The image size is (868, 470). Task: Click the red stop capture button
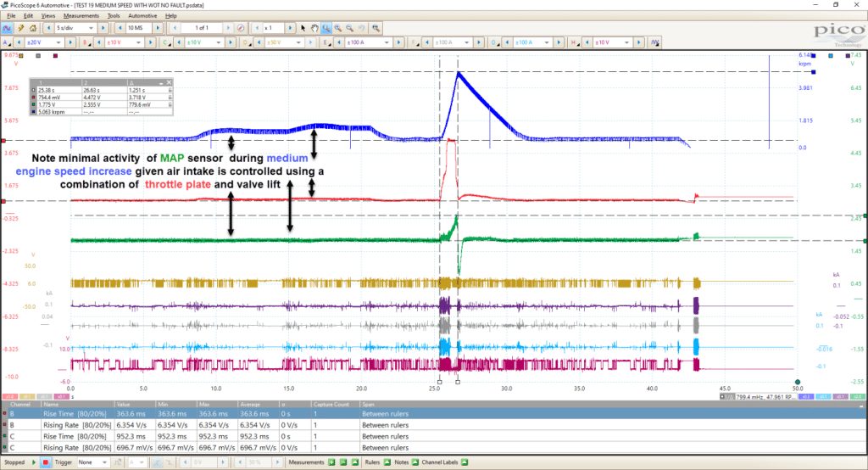coord(46,462)
